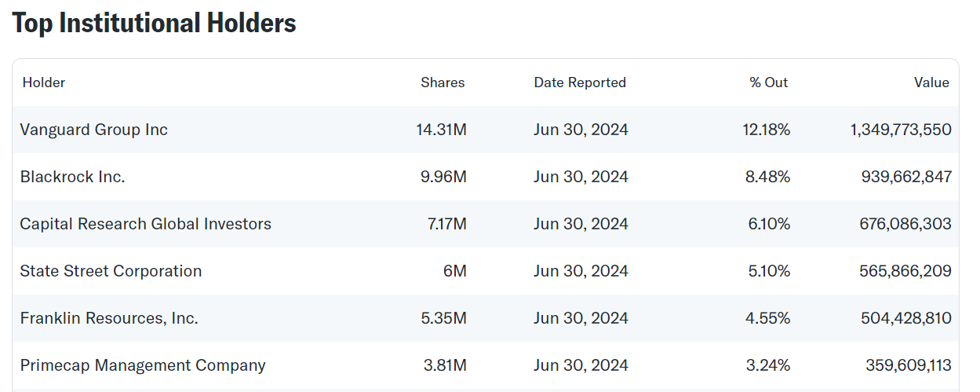
Task: Select the Shares column header
Action: (x=443, y=82)
